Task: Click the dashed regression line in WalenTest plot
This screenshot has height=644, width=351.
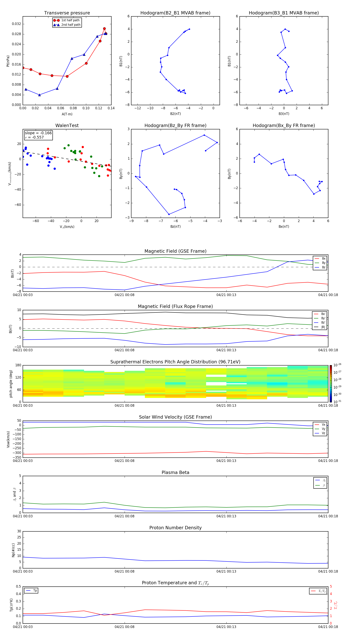Action: pyautogui.click(x=67, y=159)
